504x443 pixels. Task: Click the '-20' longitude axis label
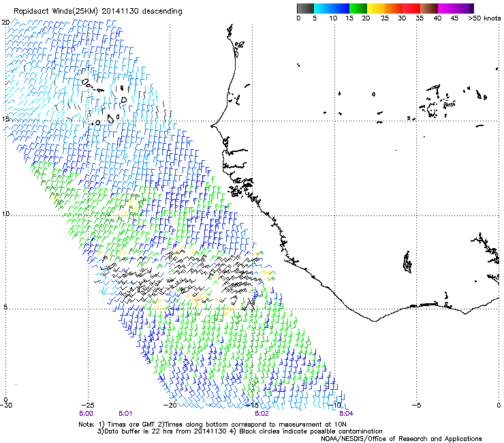coord(170,406)
